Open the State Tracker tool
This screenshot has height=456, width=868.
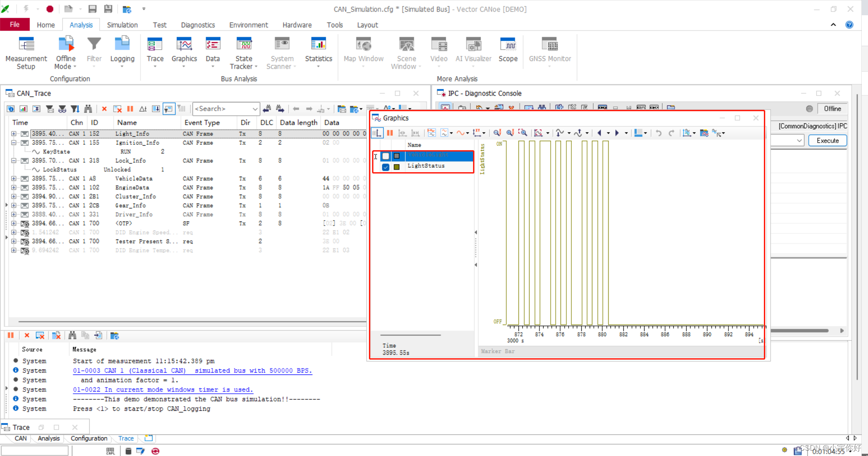point(244,53)
